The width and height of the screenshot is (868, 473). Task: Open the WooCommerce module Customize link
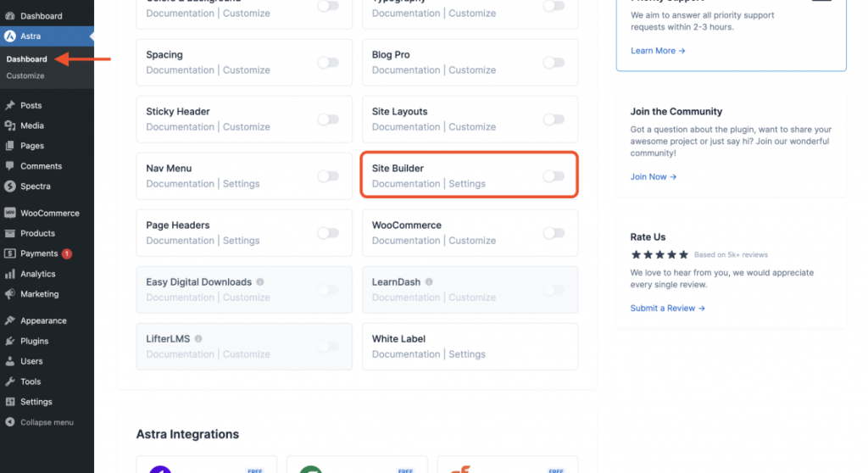tap(472, 241)
